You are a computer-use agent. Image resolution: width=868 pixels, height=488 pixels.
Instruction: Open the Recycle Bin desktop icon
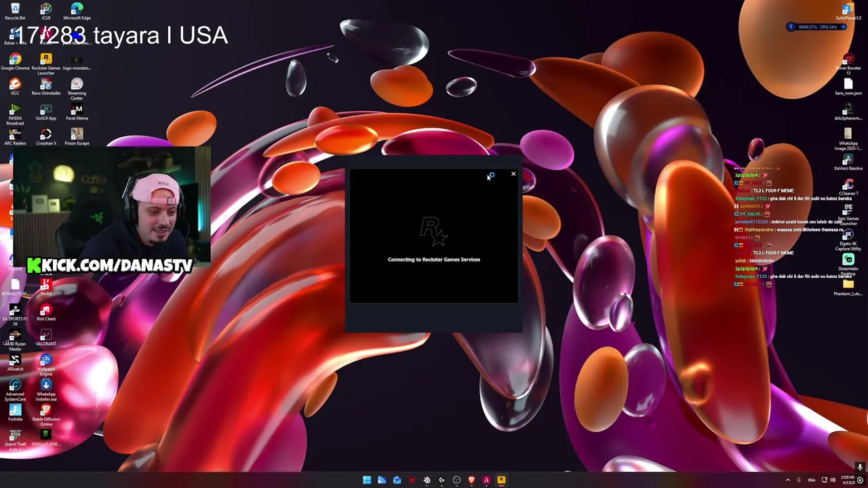click(15, 12)
